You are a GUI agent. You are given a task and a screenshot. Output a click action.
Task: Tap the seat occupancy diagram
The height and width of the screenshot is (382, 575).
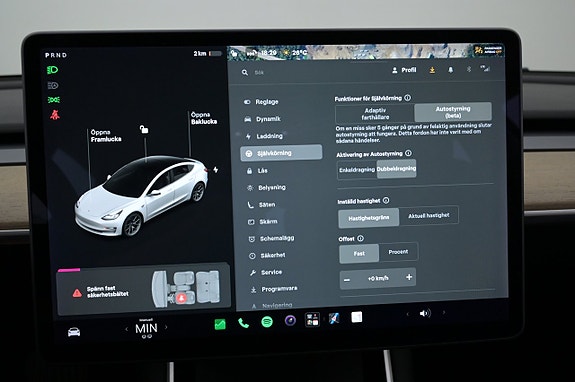[x=186, y=288]
